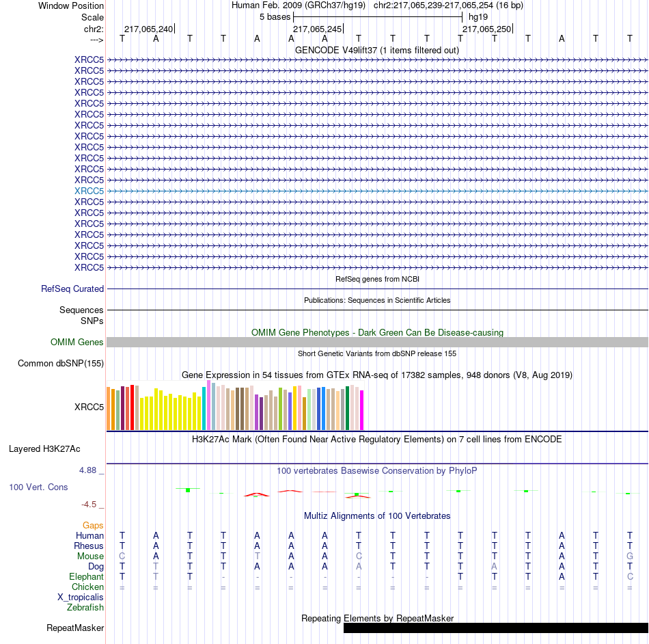The height and width of the screenshot is (644, 649).
Task: Click the cyan bar in the GTEx chart
Action: [204, 408]
